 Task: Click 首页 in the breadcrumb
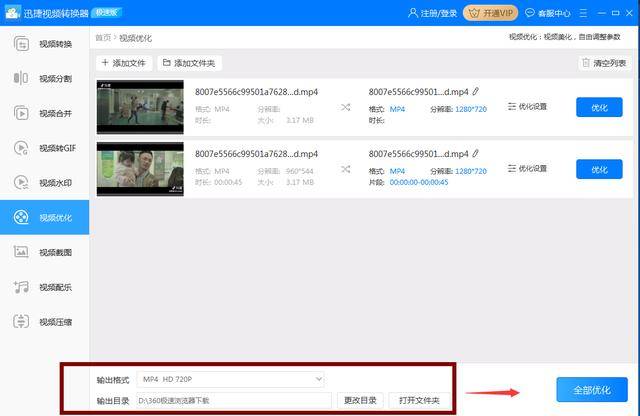(x=103, y=38)
